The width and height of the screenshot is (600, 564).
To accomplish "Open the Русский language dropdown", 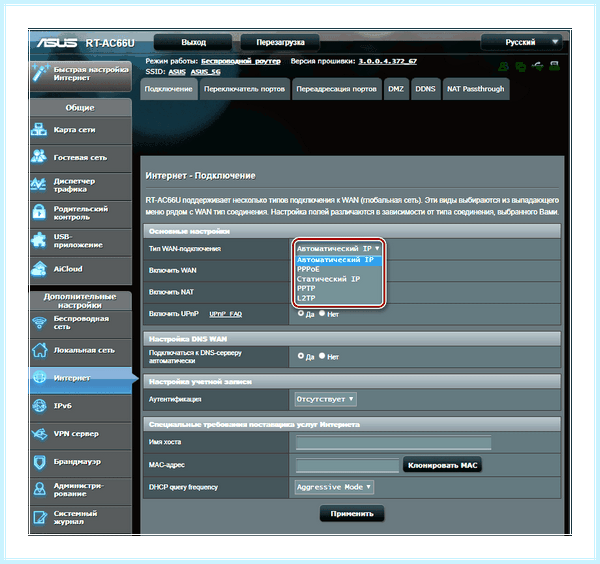I will (521, 42).
